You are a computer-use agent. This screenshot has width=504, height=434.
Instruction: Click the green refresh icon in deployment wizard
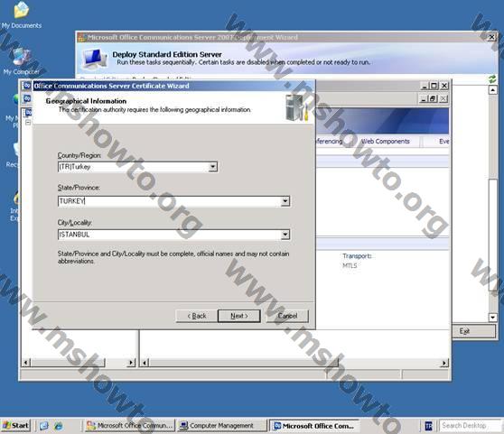pos(492,79)
